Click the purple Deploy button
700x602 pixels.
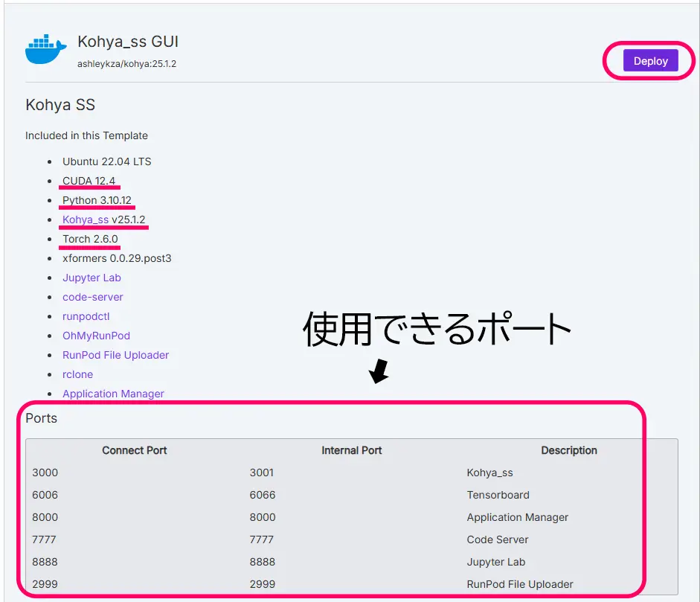[650, 61]
